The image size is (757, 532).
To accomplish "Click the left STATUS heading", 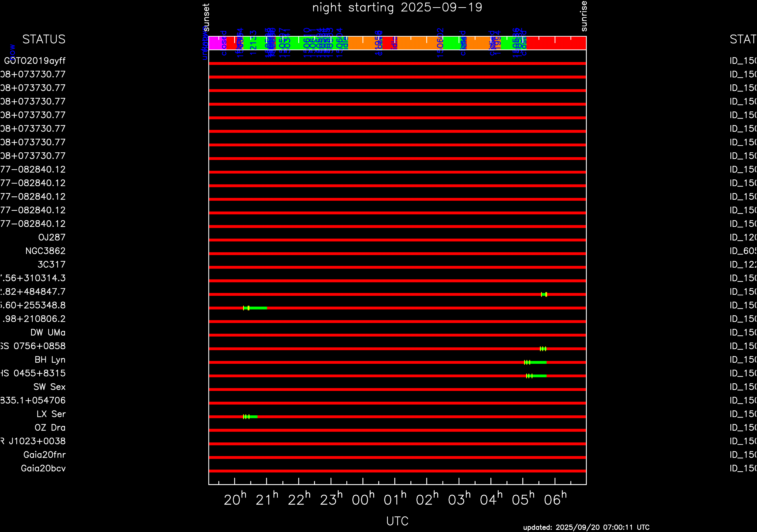I will [44, 39].
